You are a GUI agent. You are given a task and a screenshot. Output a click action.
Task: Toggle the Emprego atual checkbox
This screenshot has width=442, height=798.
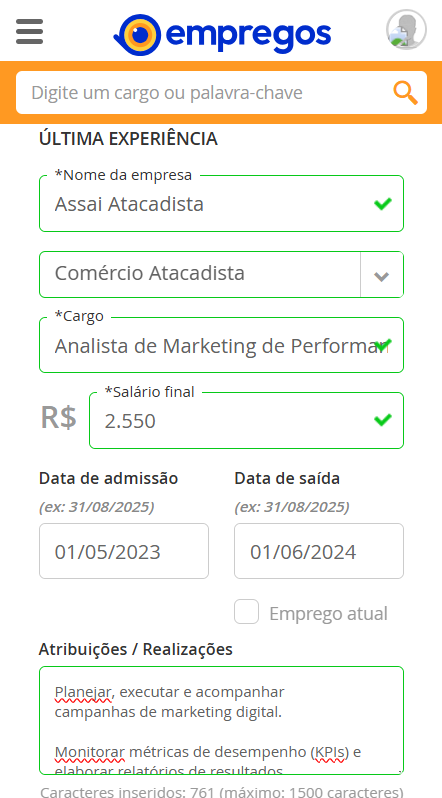(246, 611)
